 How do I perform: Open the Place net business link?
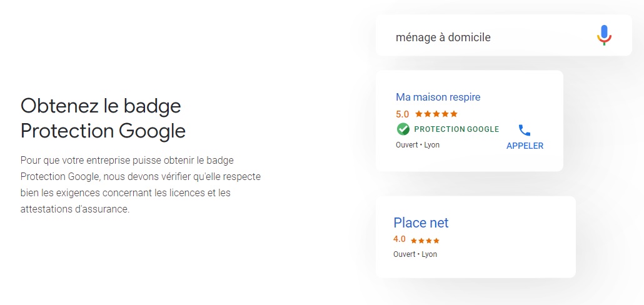[421, 222]
